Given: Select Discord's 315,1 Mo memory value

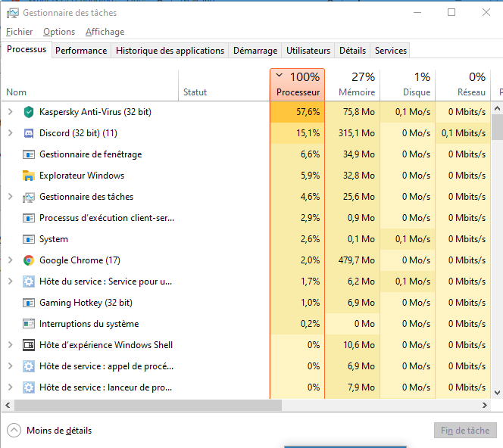Looking at the screenshot, I should tap(356, 133).
